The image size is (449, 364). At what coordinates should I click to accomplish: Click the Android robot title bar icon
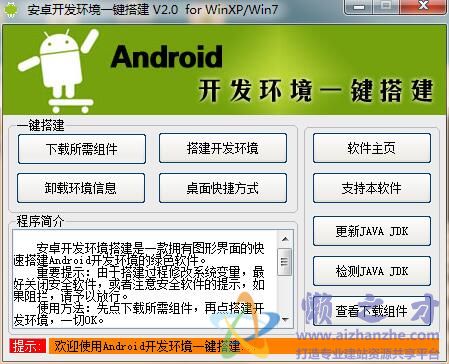11,10
